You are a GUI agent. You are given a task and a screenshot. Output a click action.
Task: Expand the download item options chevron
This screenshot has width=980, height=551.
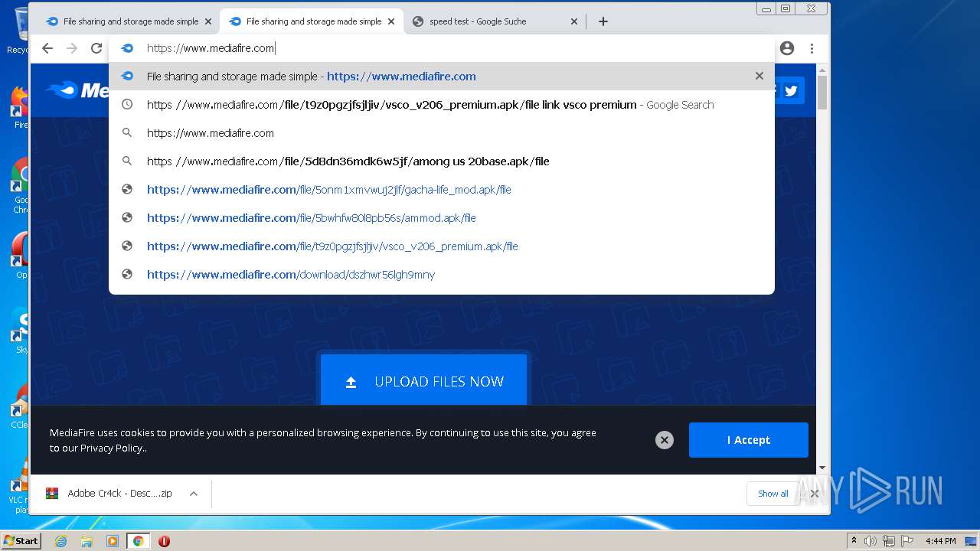point(194,494)
